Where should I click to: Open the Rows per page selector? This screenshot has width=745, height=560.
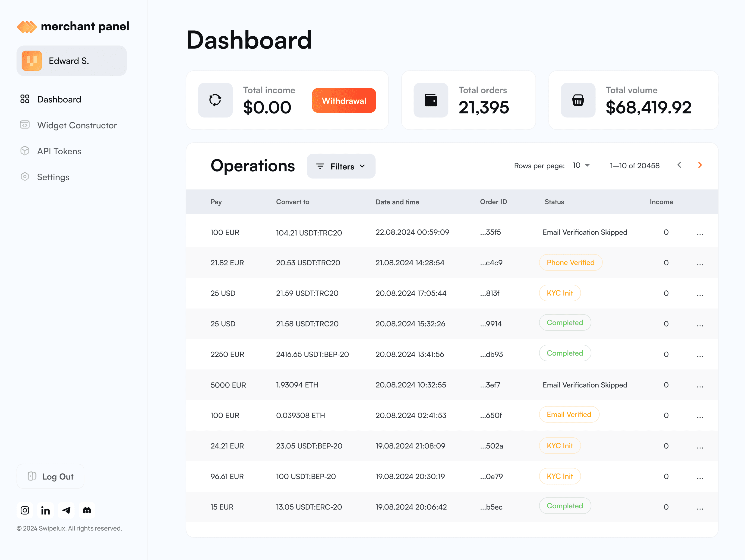(581, 165)
